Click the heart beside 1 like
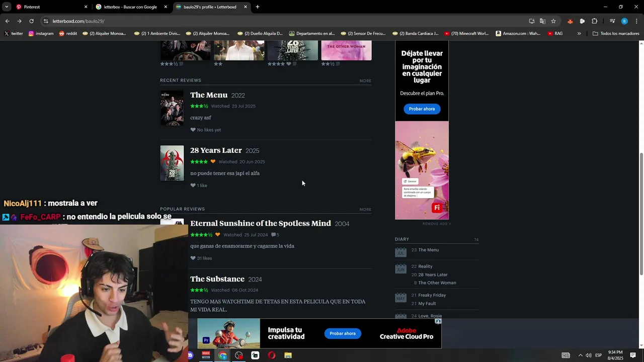 [x=193, y=186]
